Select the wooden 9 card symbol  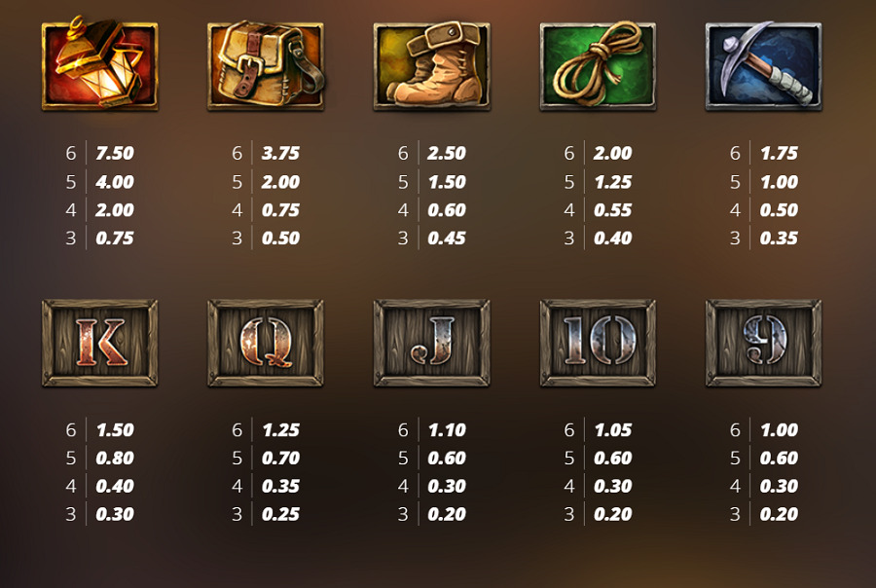tap(764, 343)
